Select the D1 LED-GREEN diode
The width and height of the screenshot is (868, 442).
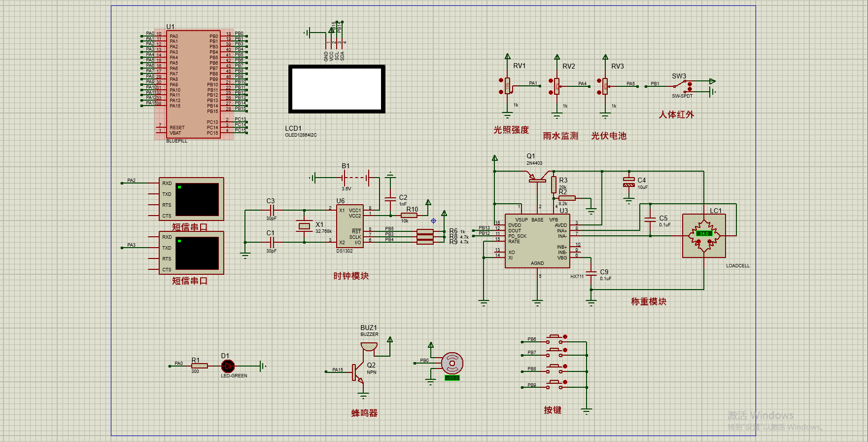(x=228, y=366)
